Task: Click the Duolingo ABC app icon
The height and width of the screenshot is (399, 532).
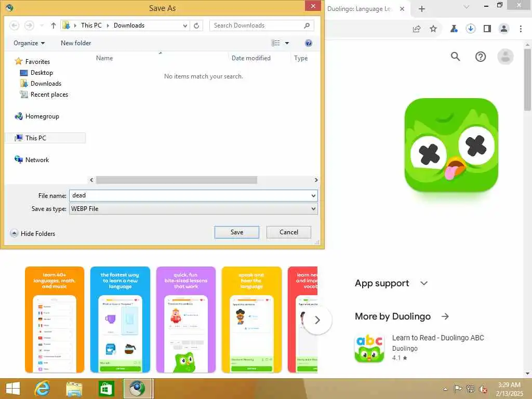Action: point(369,348)
